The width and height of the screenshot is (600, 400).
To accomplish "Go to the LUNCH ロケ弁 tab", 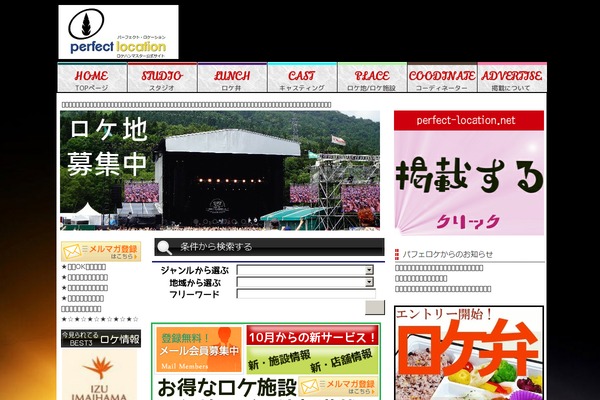I will 232,78.
